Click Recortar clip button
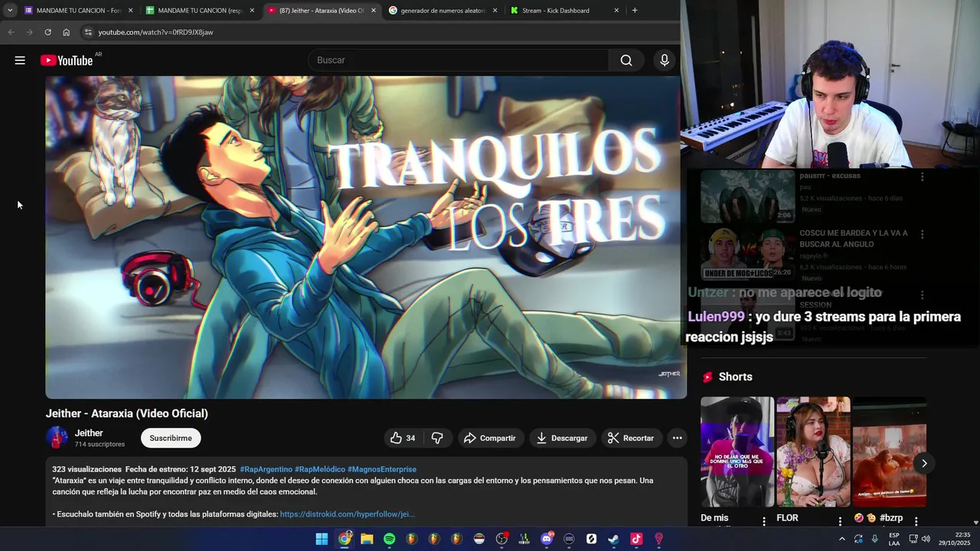 [x=631, y=438]
